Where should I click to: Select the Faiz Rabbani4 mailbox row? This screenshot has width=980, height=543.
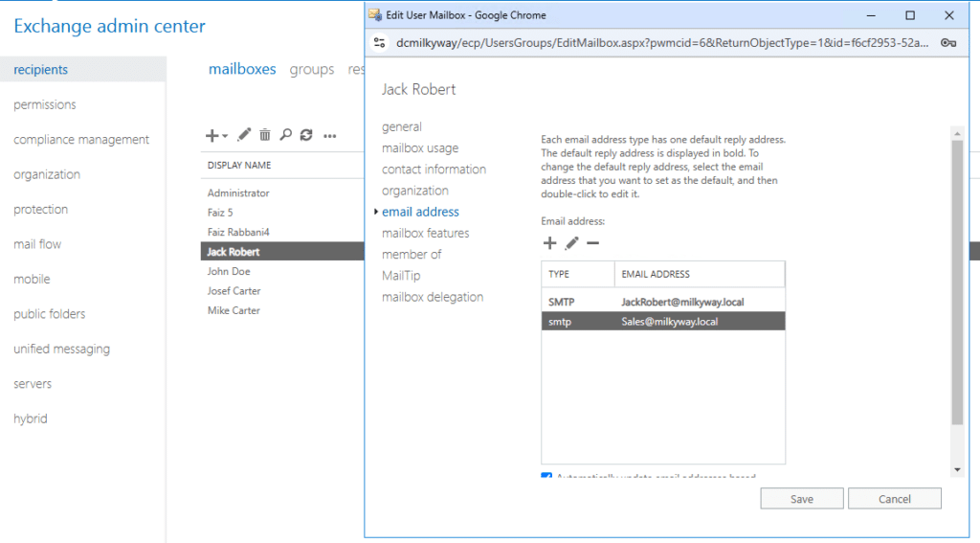pos(282,232)
